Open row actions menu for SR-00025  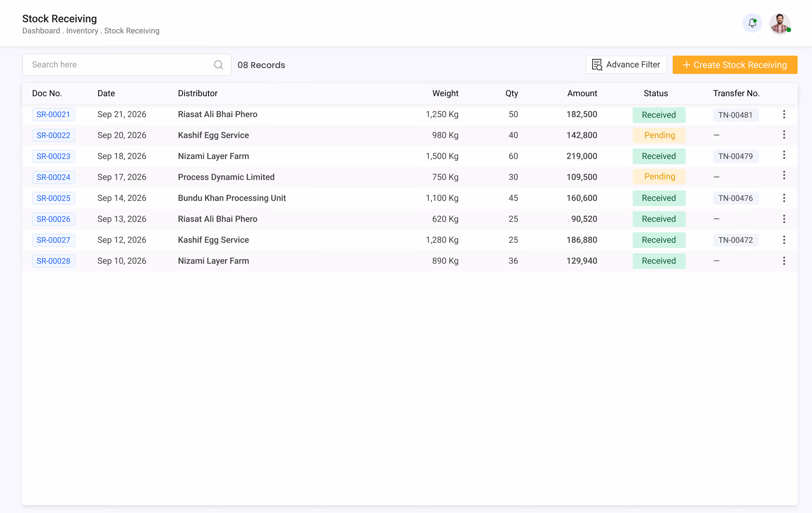point(784,198)
